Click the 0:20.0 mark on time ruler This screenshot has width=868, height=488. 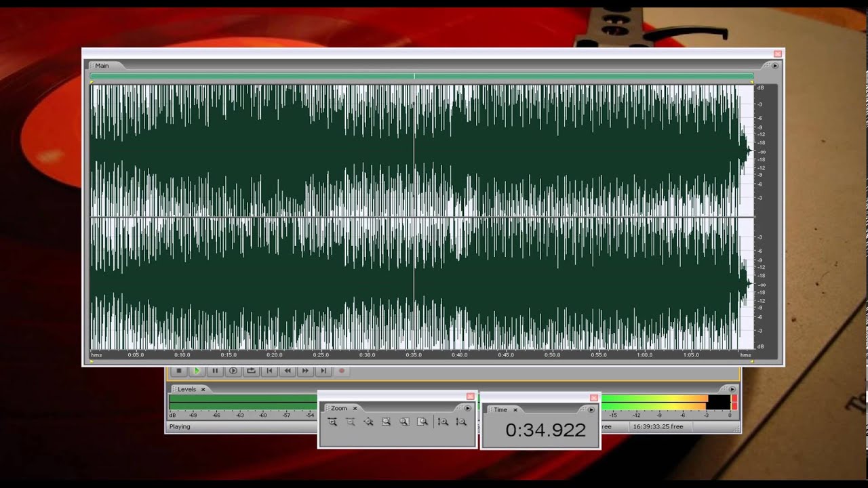click(275, 354)
